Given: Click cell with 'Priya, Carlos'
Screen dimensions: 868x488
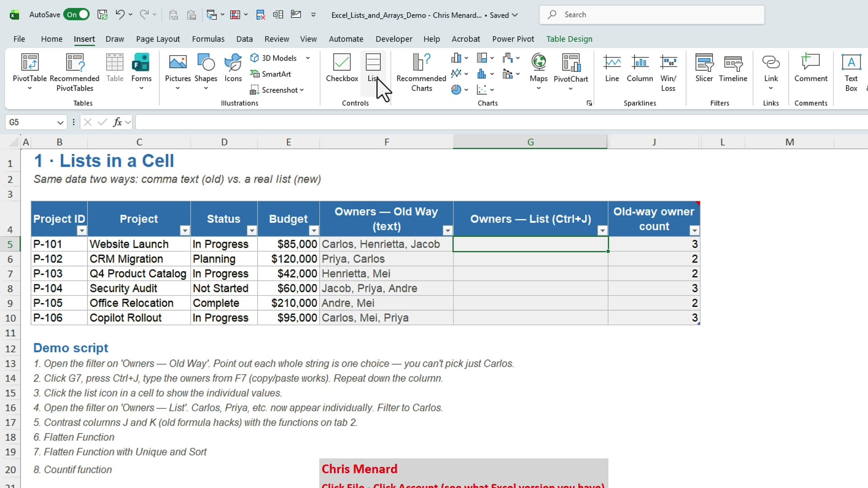Looking at the screenshot, I should tap(386, 259).
